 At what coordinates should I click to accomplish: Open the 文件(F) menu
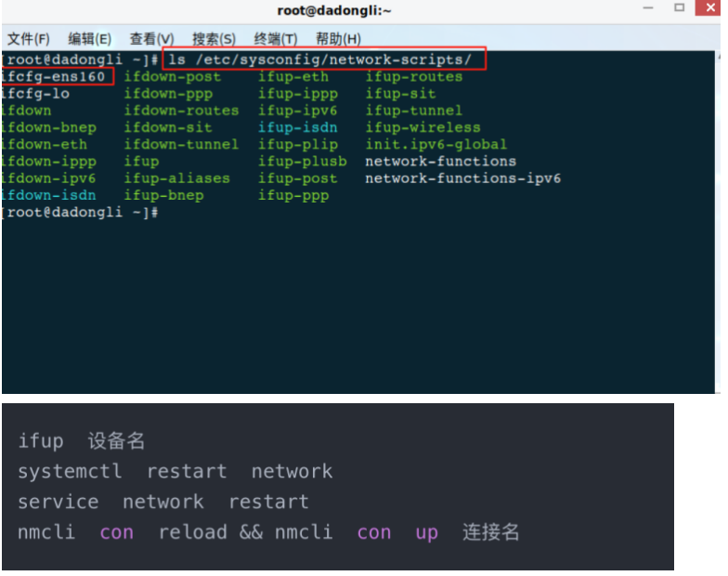28,39
